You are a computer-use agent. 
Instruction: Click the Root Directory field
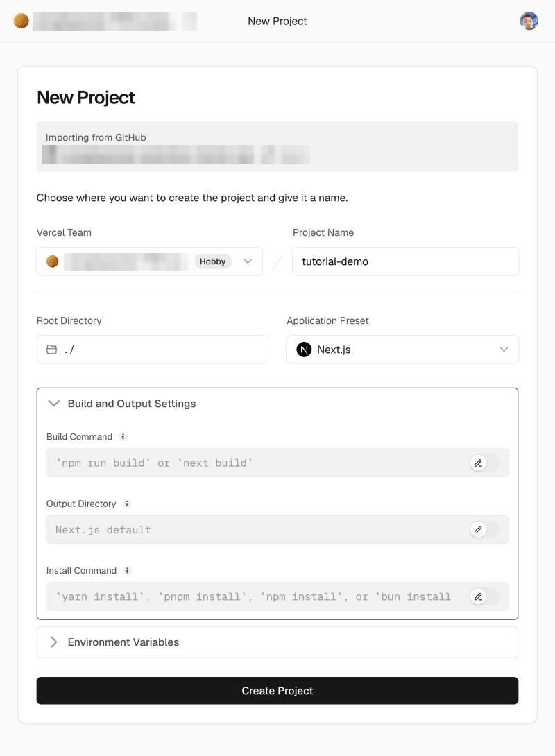[x=153, y=350]
